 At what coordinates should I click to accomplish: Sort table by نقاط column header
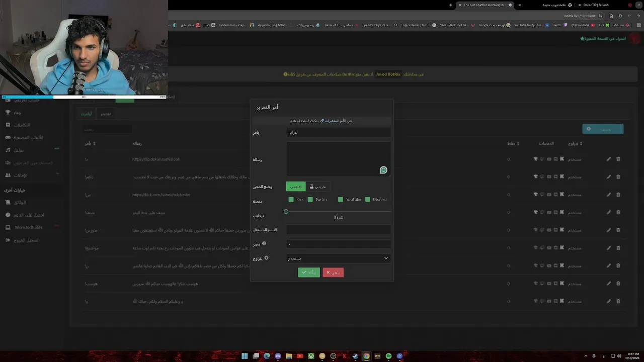click(x=513, y=143)
